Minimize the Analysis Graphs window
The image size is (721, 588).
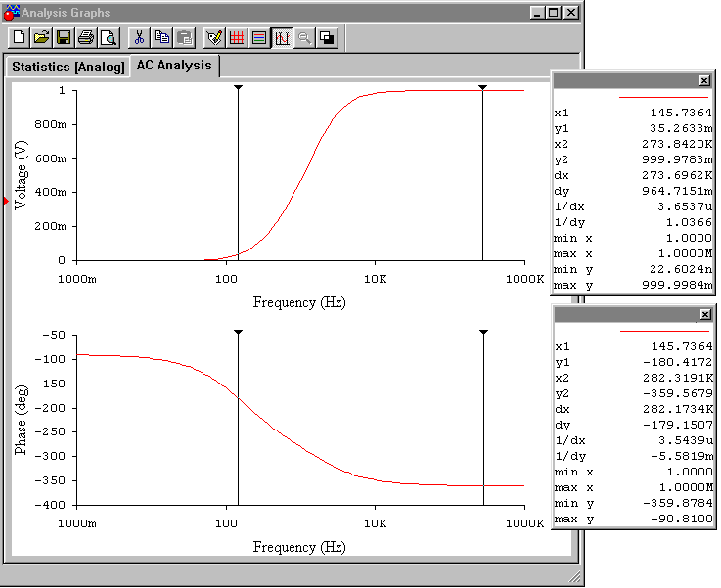pyautogui.click(x=537, y=13)
